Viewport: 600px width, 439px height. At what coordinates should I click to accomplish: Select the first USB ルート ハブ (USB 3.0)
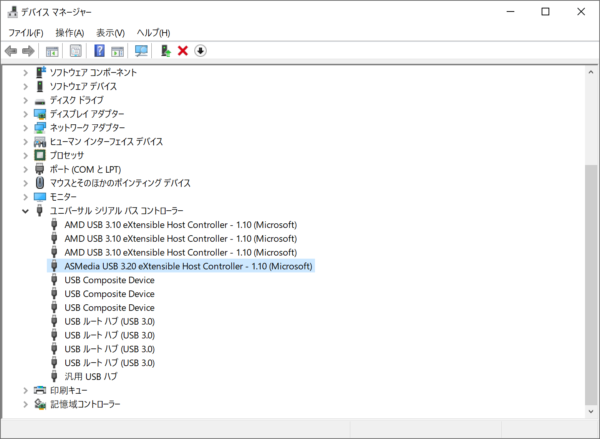point(109,321)
